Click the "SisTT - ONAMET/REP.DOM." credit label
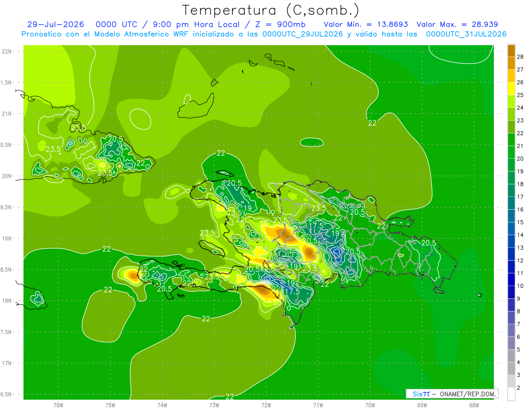This screenshot has height=411, width=532. click(452, 394)
